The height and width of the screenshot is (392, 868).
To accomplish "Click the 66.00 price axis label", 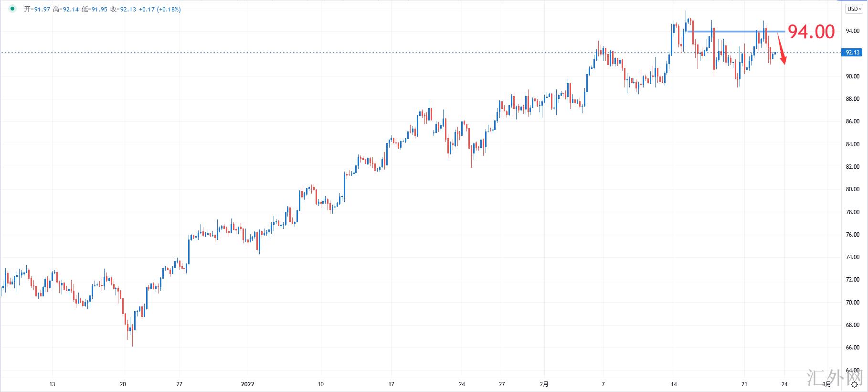I will click(852, 348).
